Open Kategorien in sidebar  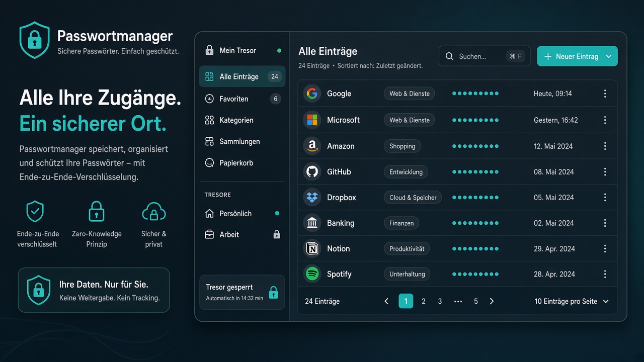242,120
